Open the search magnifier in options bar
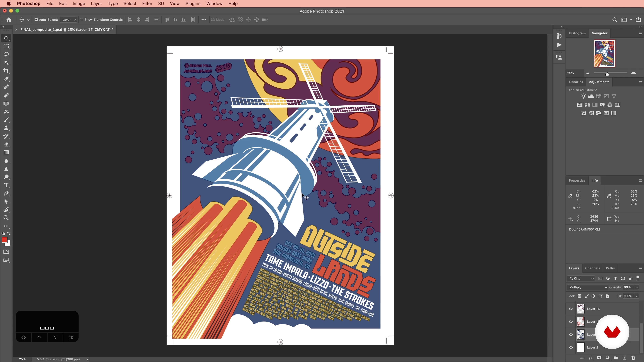644x362 pixels. (x=614, y=20)
